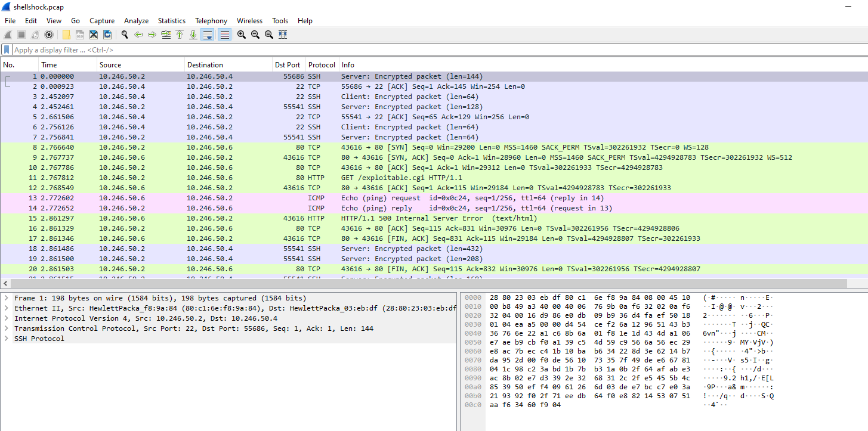Expand the SSH Protocol section
868x431 pixels.
coord(6,339)
